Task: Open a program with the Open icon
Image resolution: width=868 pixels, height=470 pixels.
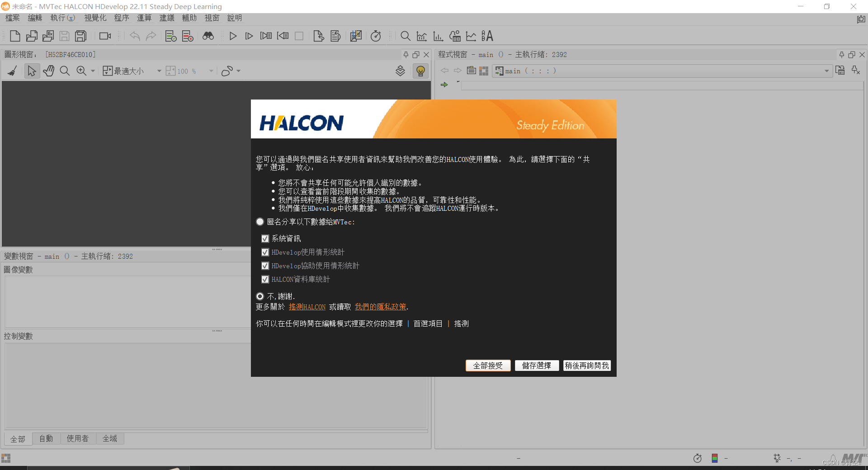Action: coord(32,36)
